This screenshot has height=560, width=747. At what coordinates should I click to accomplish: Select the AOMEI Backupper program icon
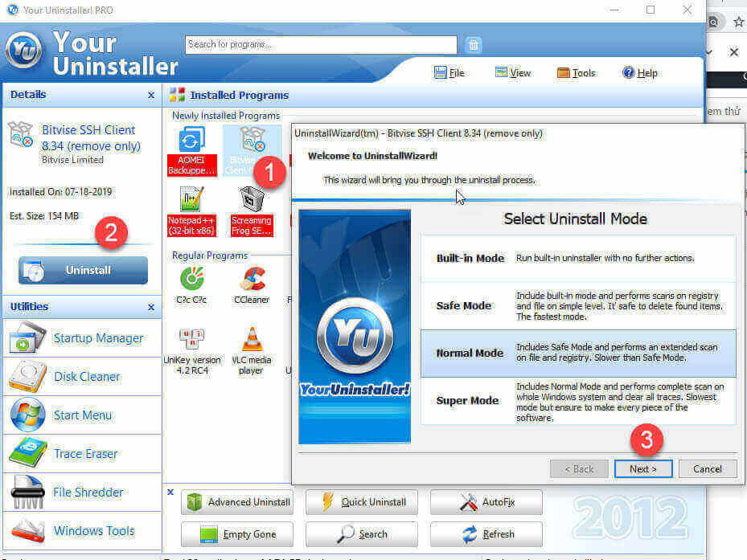coord(191,141)
